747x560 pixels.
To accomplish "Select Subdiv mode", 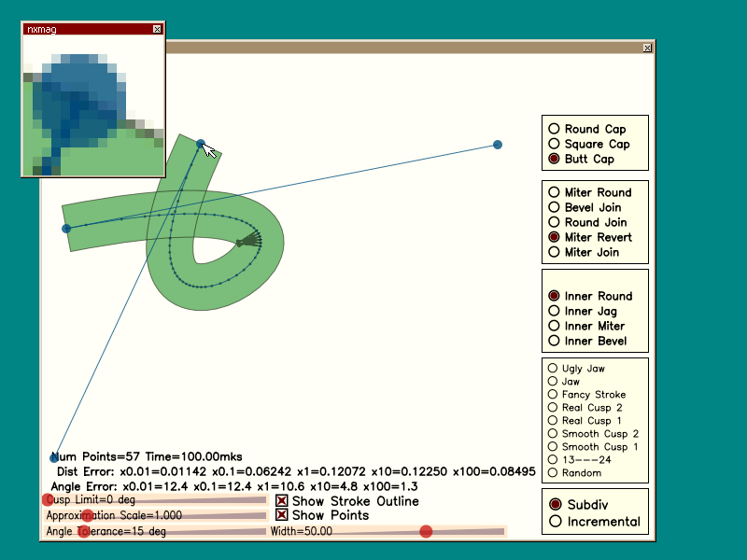I will pos(578,504).
